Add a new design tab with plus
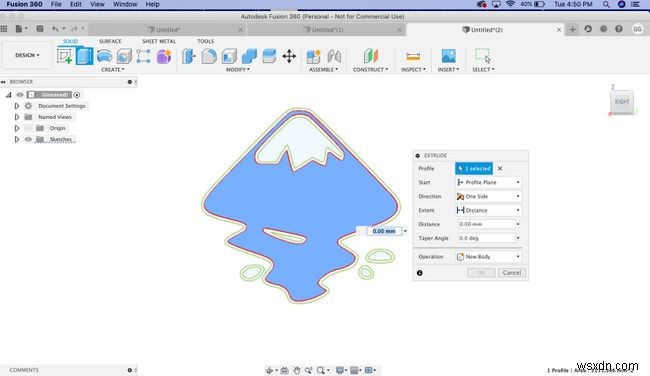This screenshot has width=650, height=376. tap(572, 29)
